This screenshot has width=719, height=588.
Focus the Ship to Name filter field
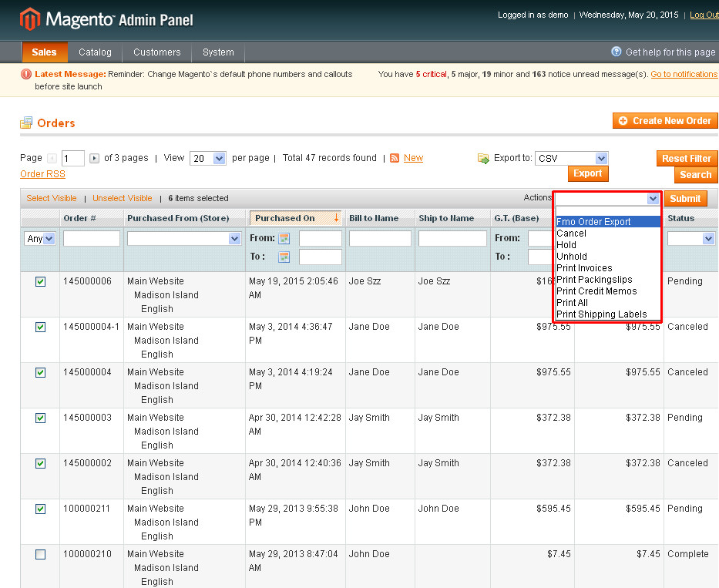[x=452, y=238]
